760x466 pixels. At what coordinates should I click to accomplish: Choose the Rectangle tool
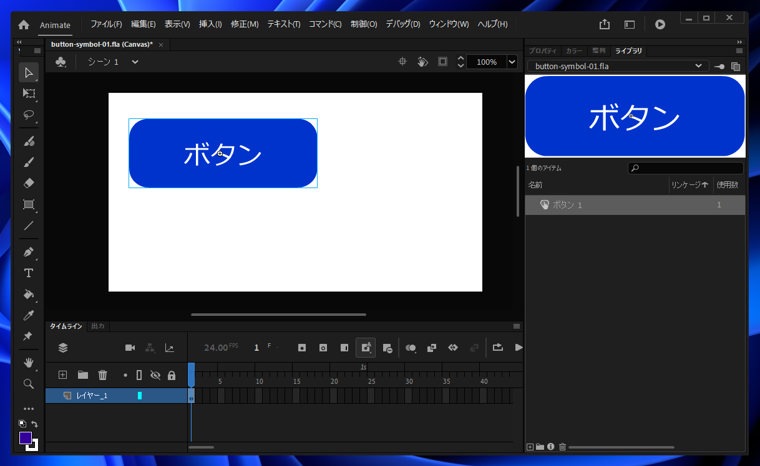(29, 205)
